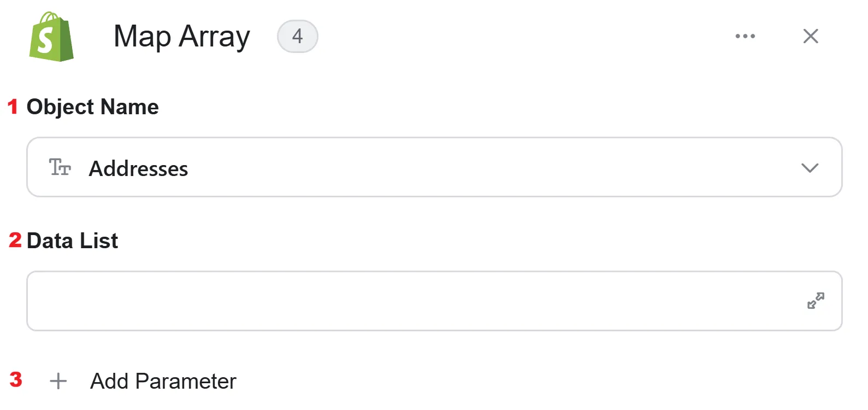
Task: Click the plus icon beside Add Parameter
Action: [x=58, y=381]
